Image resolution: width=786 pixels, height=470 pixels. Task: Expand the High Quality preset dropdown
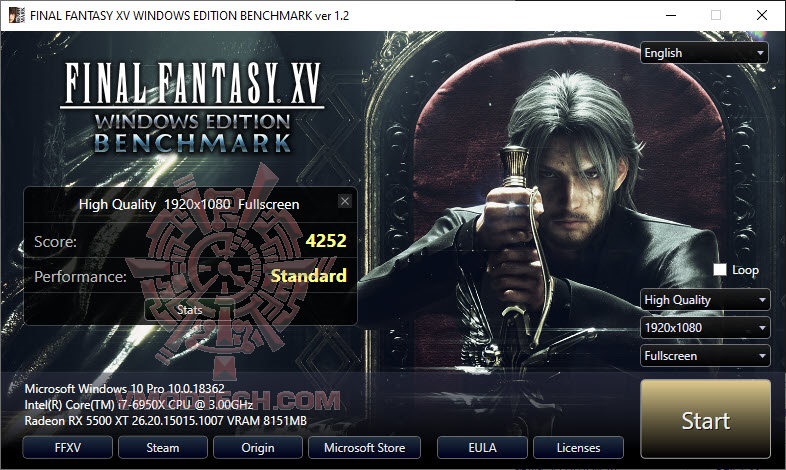point(705,300)
